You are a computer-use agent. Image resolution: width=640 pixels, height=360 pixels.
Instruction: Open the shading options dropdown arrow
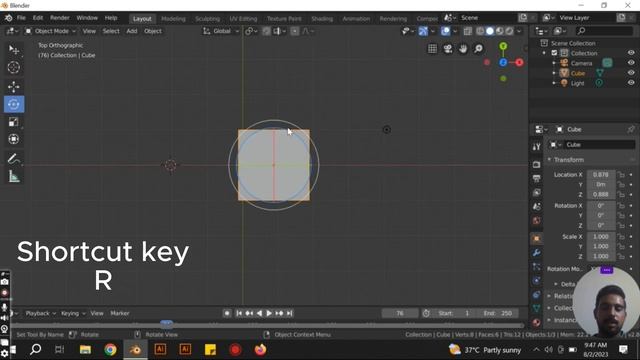point(519,31)
